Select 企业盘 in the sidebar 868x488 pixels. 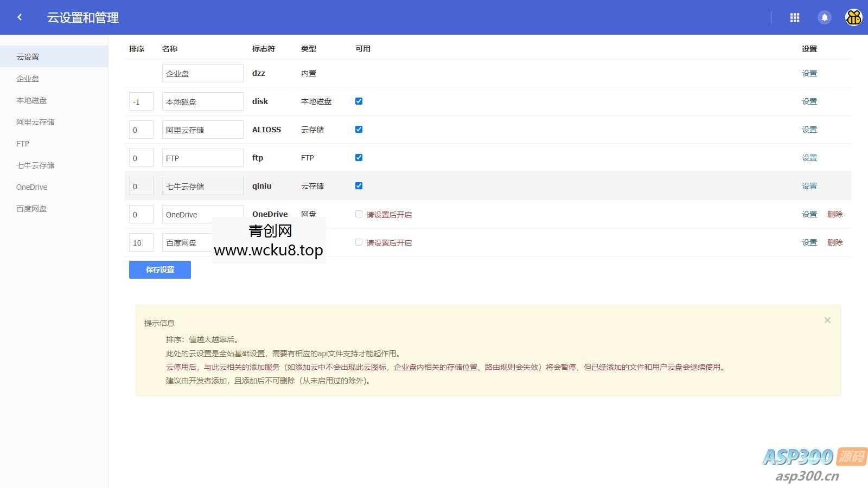click(28, 78)
